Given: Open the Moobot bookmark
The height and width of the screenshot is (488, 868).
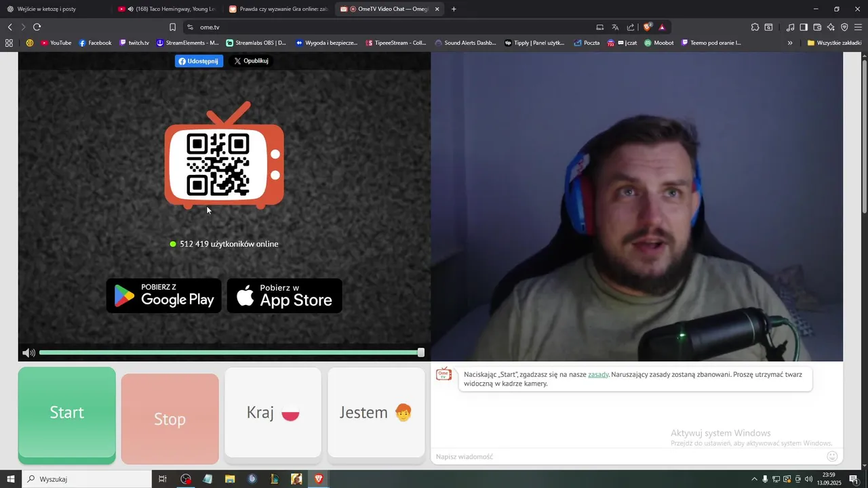Looking at the screenshot, I should click(x=658, y=43).
